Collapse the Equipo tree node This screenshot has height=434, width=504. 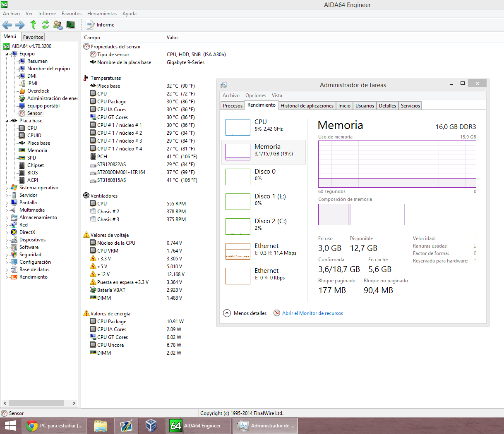7,54
